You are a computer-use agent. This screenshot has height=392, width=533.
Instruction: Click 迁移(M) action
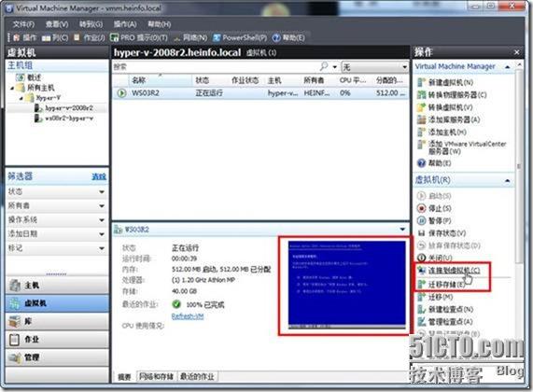[x=435, y=297]
